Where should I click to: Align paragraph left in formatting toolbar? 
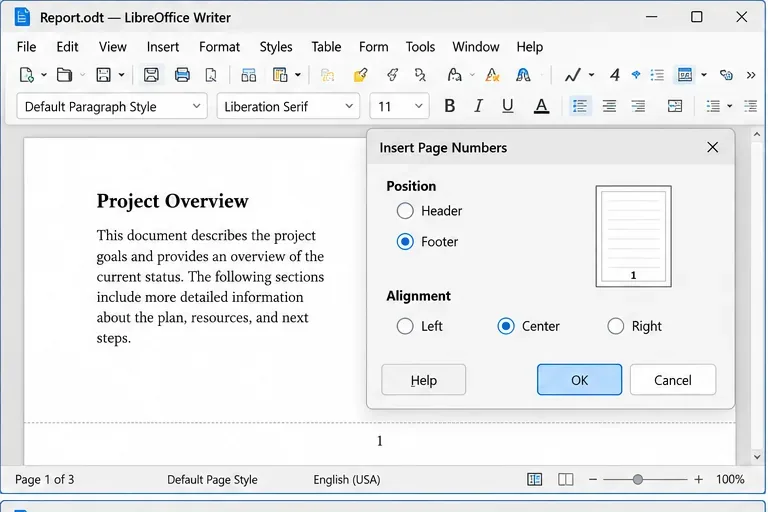coord(580,106)
